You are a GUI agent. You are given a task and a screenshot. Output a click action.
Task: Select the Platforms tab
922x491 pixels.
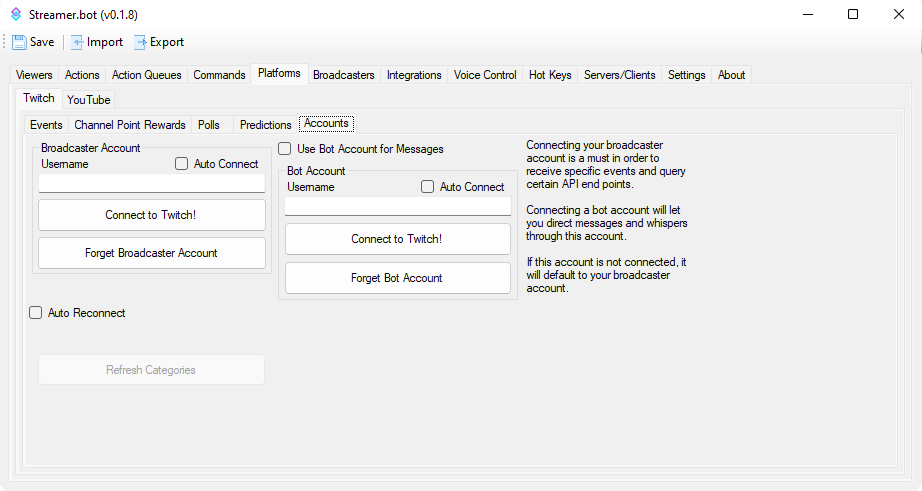point(279,73)
